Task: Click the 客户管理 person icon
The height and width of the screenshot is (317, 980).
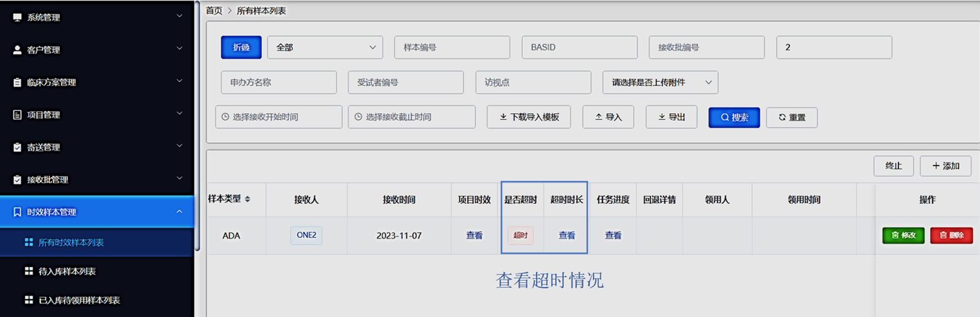Action: click(17, 50)
